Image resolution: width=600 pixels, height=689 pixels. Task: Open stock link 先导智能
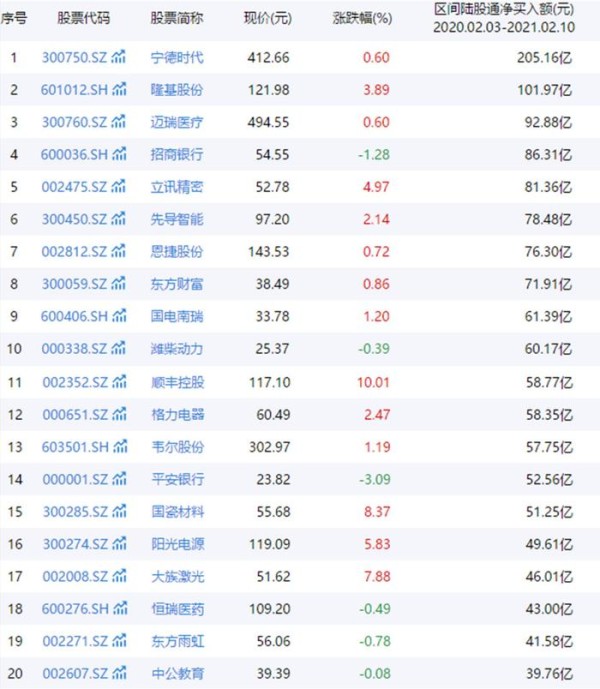point(177,219)
